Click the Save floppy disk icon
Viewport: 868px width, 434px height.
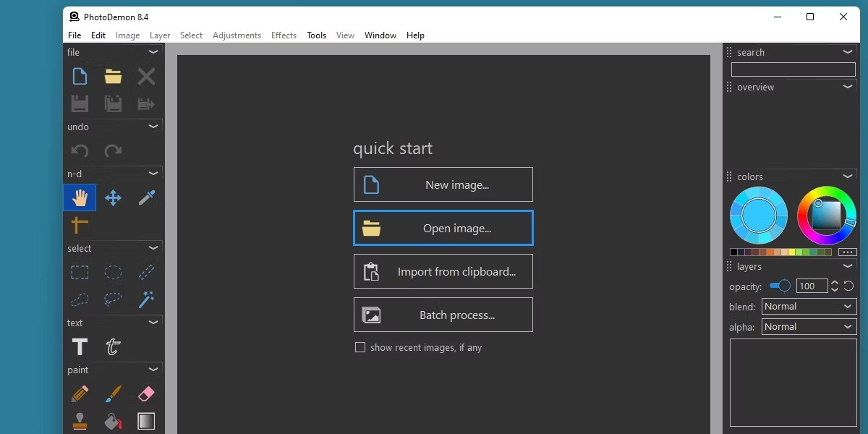[x=80, y=103]
